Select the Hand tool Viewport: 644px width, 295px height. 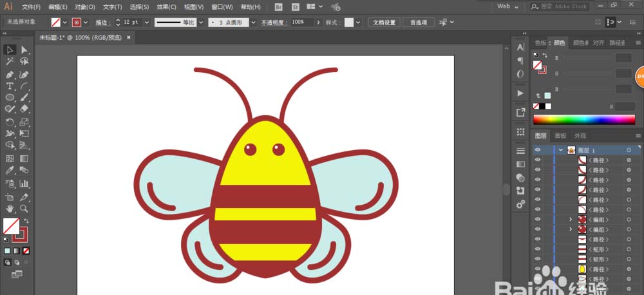pos(10,208)
